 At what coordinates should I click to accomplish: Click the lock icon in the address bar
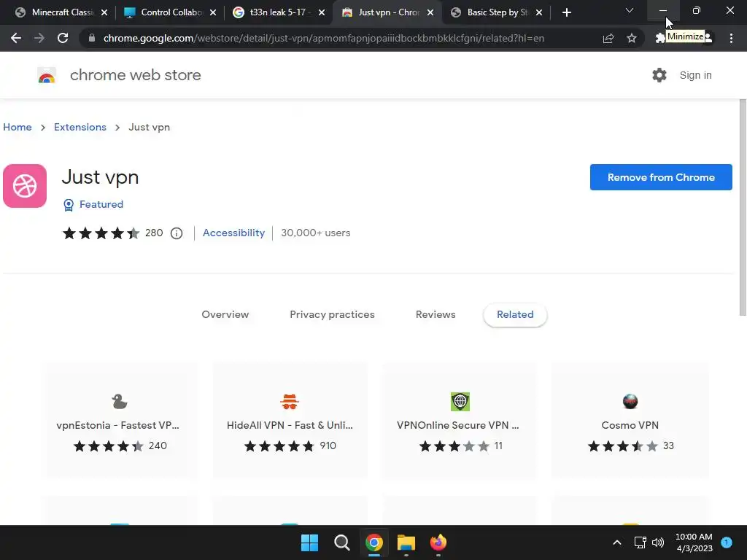point(92,38)
